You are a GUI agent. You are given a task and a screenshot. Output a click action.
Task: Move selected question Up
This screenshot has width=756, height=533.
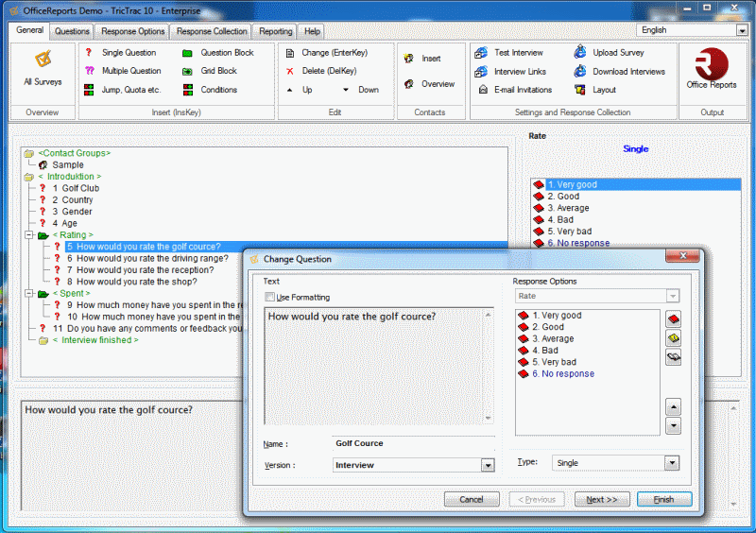[x=300, y=90]
